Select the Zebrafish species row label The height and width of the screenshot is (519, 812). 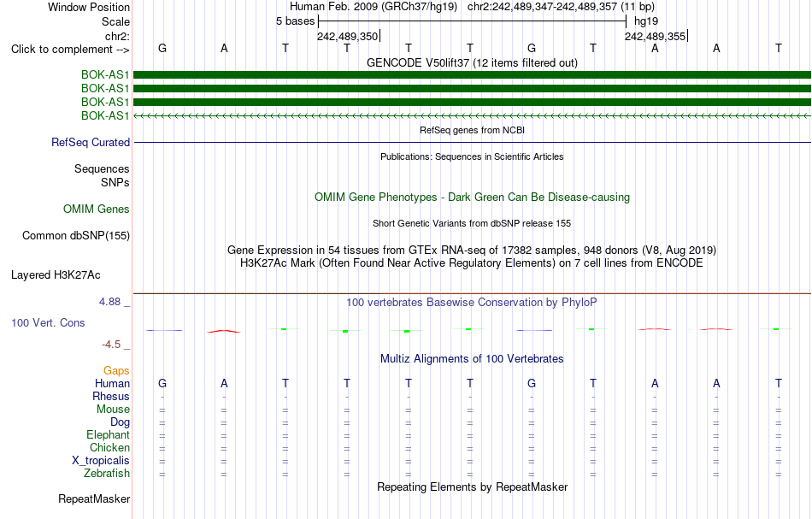coord(107,474)
